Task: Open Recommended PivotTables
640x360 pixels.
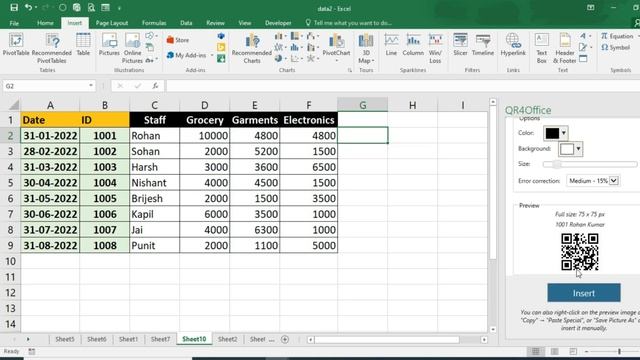Action: pos(51,48)
